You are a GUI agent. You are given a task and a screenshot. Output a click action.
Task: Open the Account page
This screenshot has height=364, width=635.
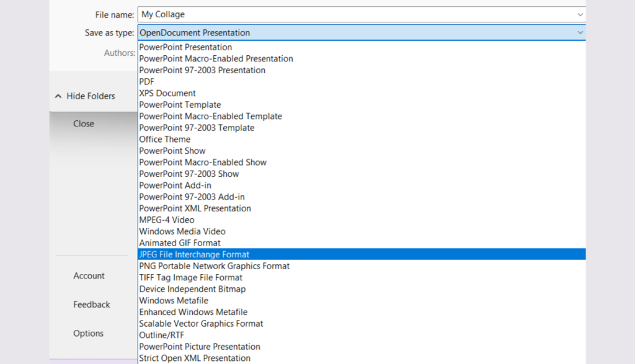tap(89, 276)
